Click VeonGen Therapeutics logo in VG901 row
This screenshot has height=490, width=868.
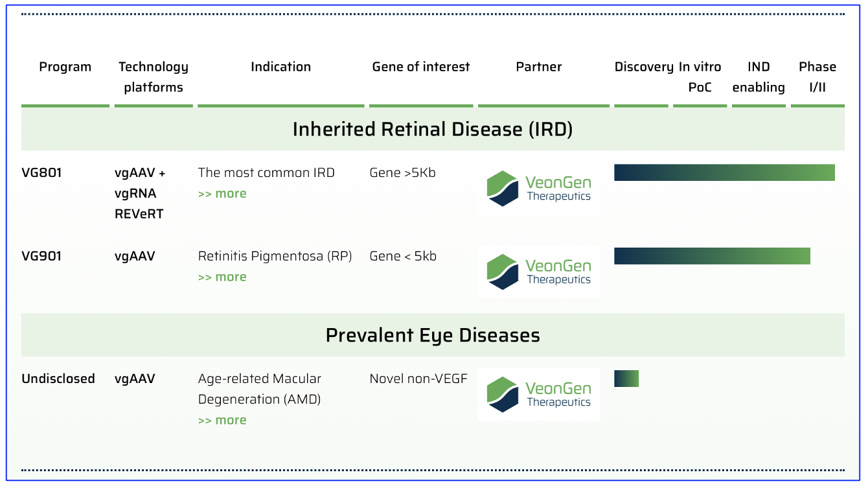click(538, 272)
